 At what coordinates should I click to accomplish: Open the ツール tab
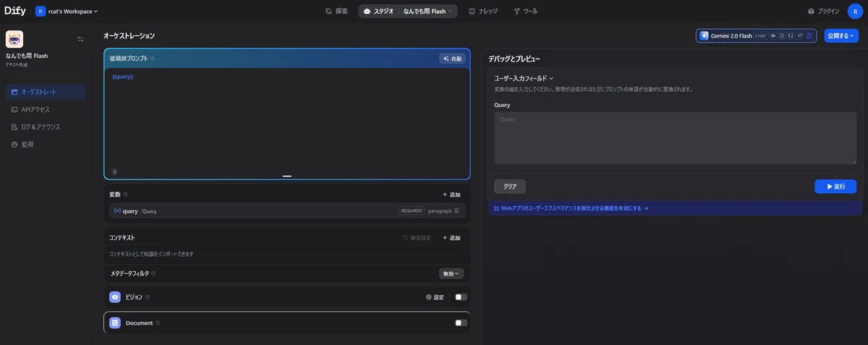click(x=525, y=12)
